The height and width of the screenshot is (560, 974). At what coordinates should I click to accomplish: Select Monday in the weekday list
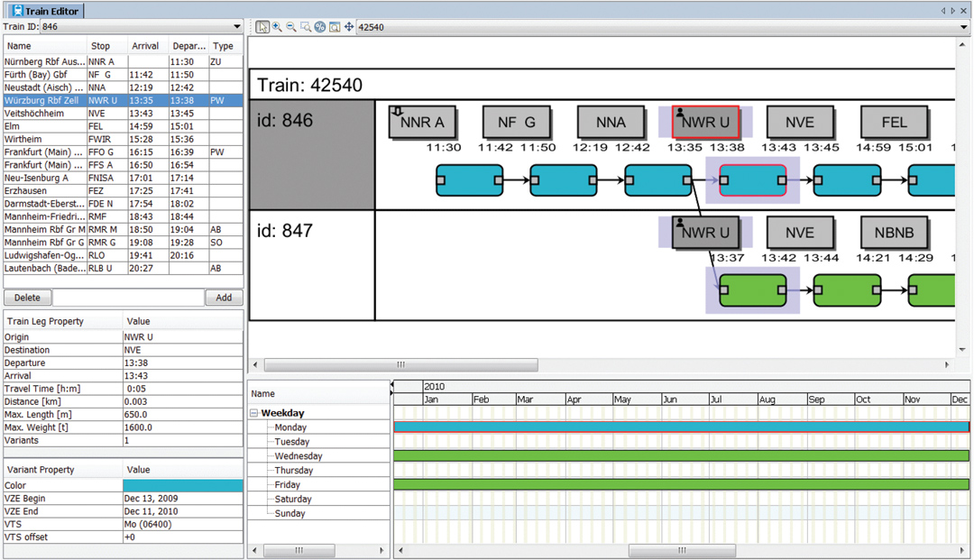coord(290,427)
